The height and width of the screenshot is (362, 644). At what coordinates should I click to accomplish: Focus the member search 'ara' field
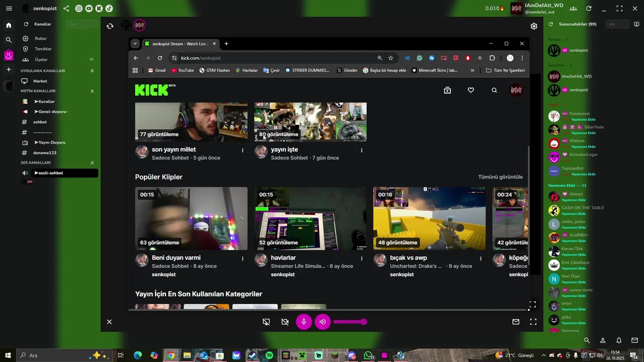[x=617, y=24]
